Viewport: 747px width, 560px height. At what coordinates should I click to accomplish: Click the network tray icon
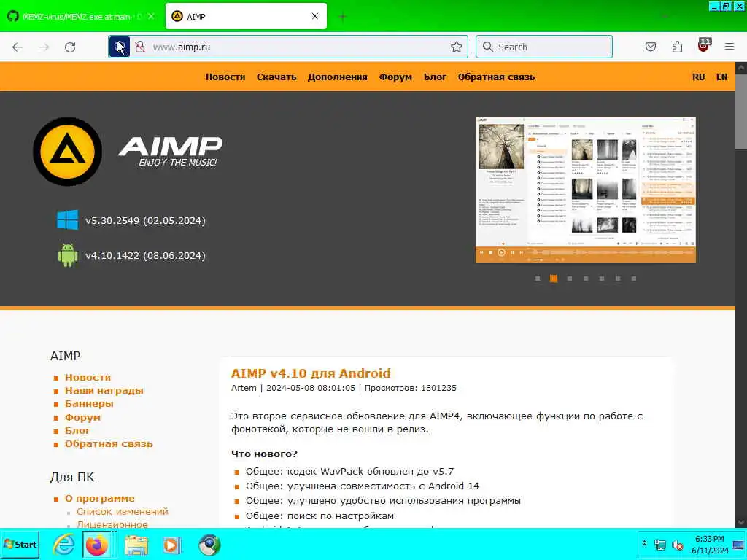click(659, 545)
